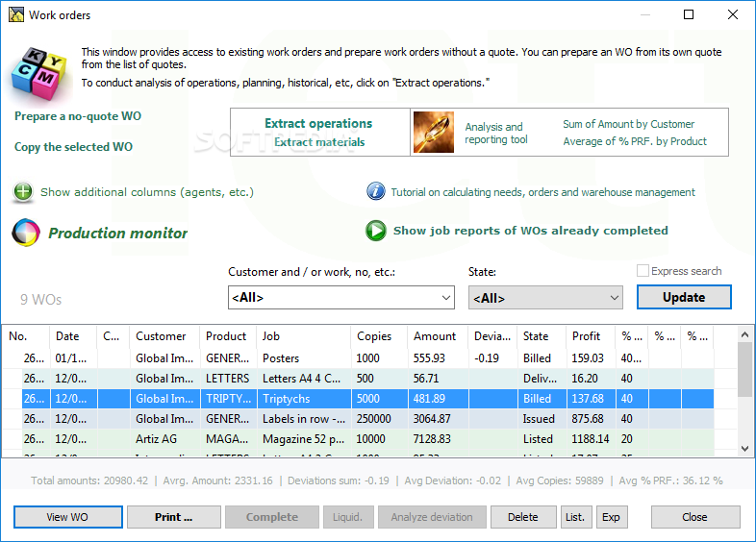
Task: Click the magnifying glass analysis tool image
Action: click(434, 132)
